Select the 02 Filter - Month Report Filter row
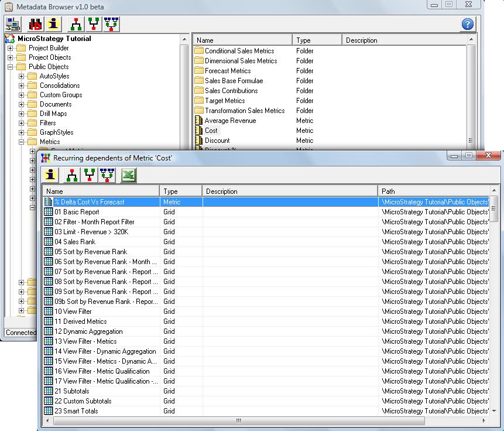The width and height of the screenshot is (504, 431). coord(266,222)
